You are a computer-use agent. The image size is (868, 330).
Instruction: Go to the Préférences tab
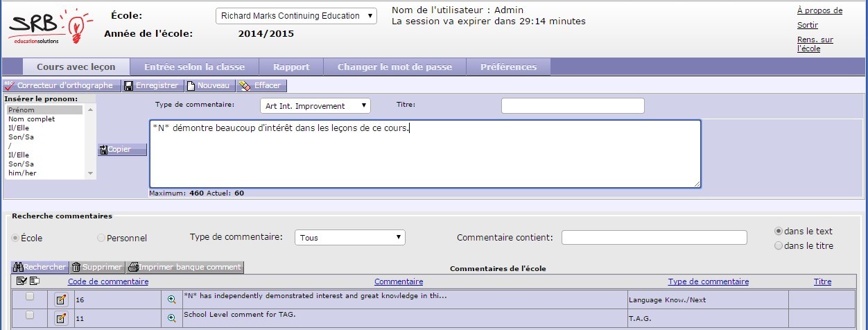tap(509, 67)
